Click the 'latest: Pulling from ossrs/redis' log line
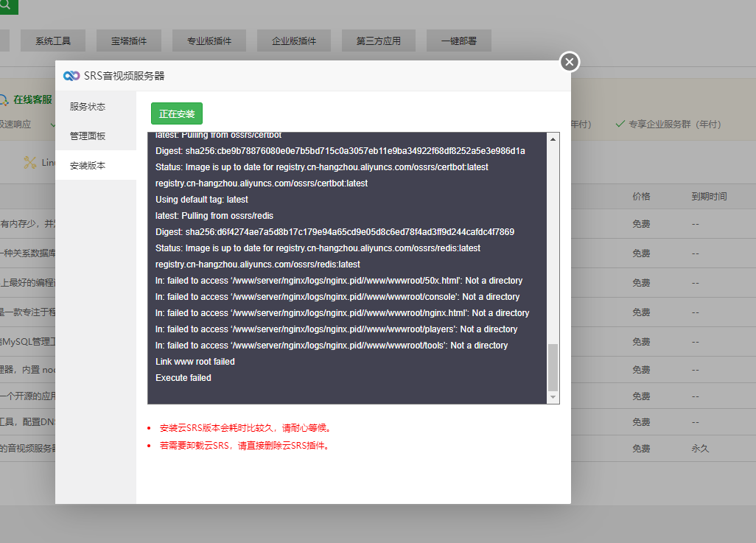The image size is (756, 543). [214, 216]
